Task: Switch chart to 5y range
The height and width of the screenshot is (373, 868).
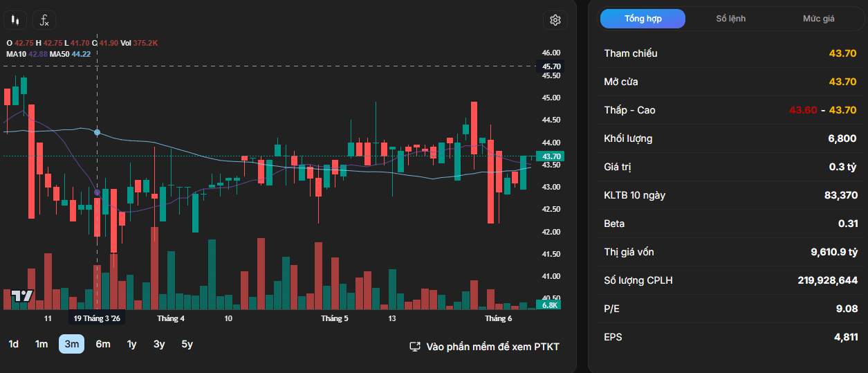Action: pyautogui.click(x=187, y=344)
